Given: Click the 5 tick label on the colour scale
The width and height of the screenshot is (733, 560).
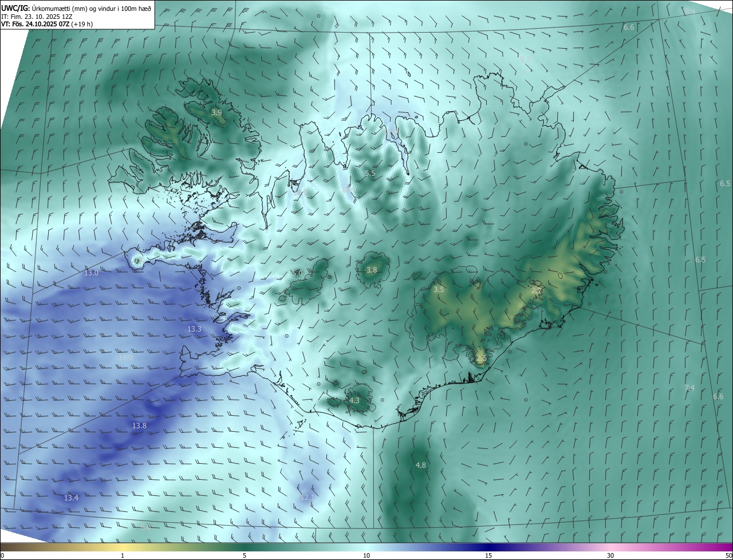Looking at the screenshot, I should click(x=245, y=555).
